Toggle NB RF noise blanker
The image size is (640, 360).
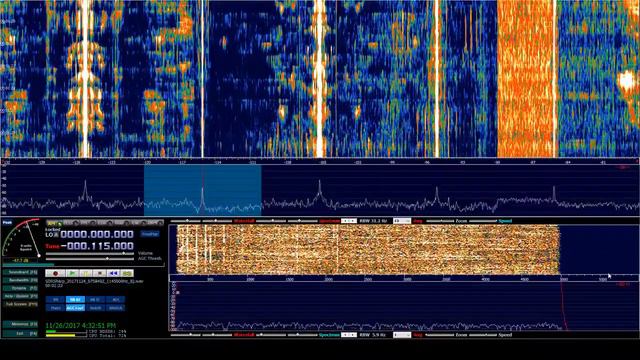pos(76,300)
